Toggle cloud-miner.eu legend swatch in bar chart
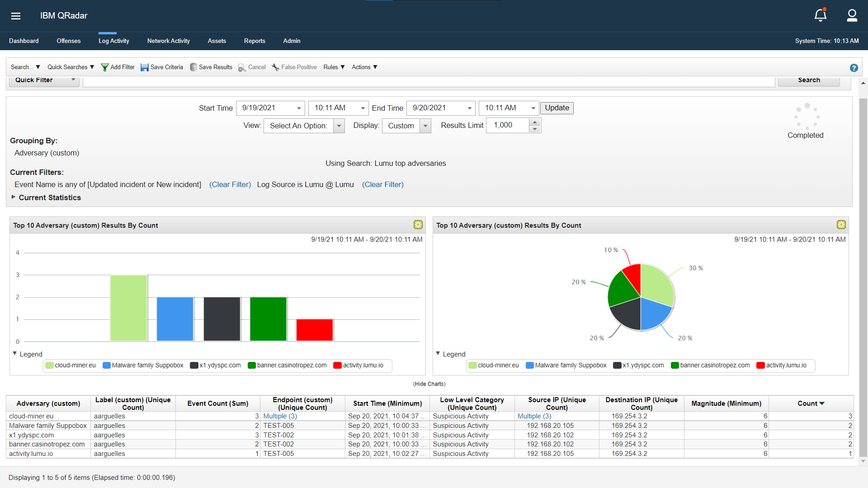 (x=50, y=366)
